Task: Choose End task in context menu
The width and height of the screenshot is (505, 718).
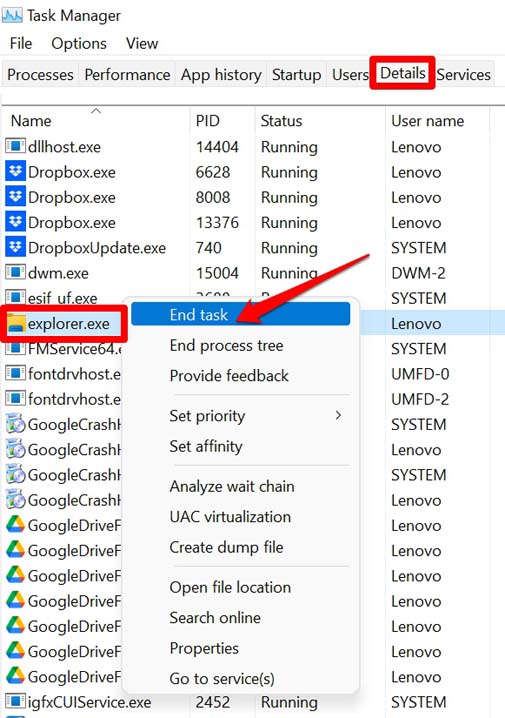Action: 241,314
